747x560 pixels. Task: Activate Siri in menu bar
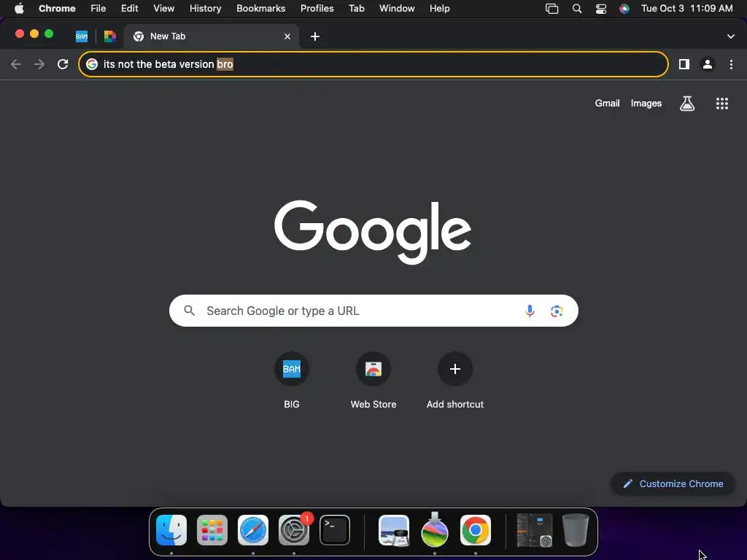point(624,9)
